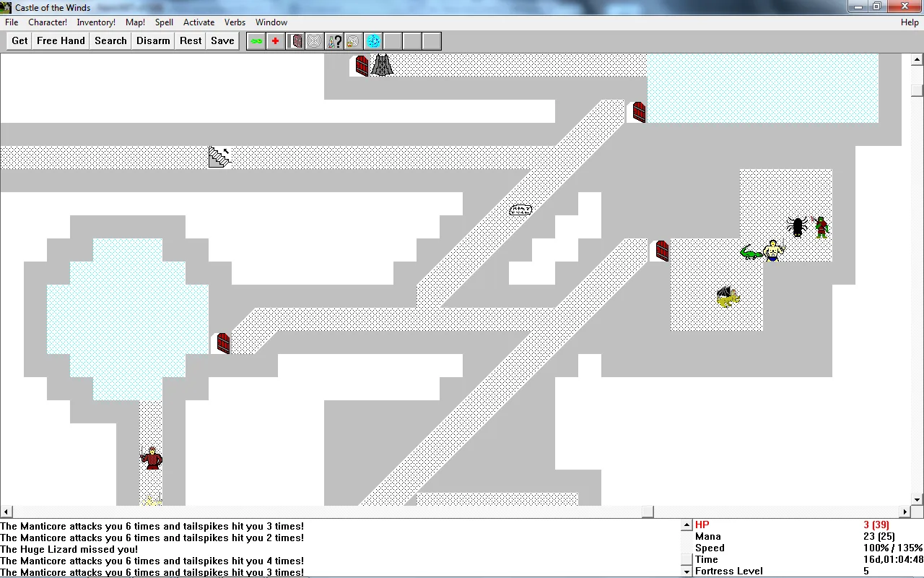Click the Free Hand button

click(x=61, y=41)
